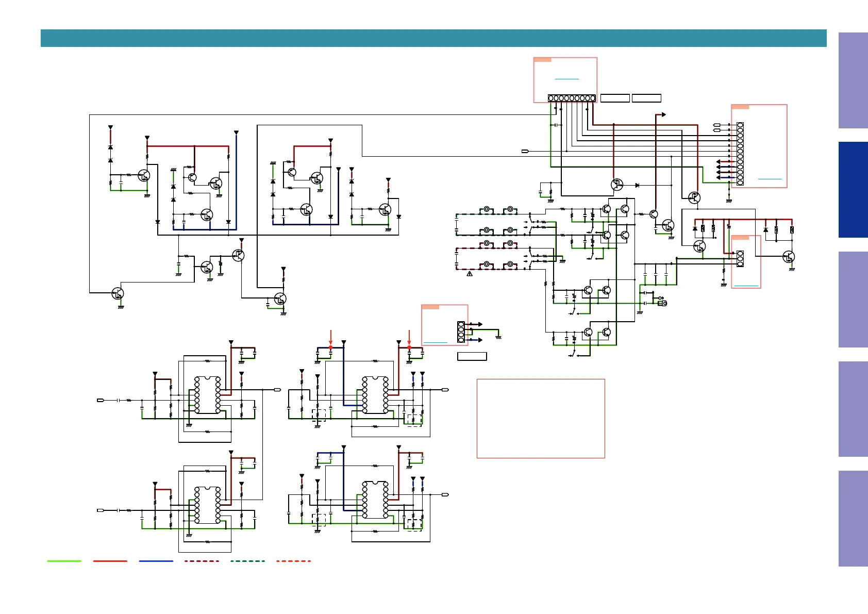Viewport: 868px width, 614px height.
Task: Open the purple tab directly above the bottommost tab
Action: [853, 409]
